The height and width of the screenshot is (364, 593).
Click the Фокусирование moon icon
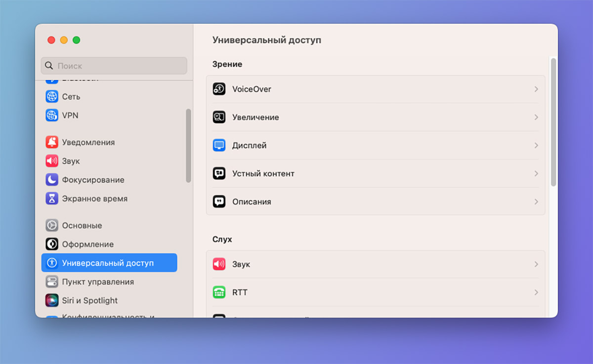pyautogui.click(x=52, y=180)
